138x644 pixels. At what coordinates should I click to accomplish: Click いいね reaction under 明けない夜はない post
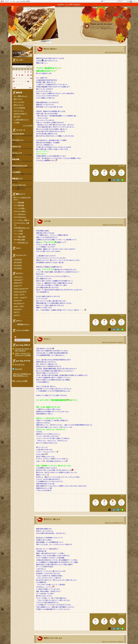point(95,173)
